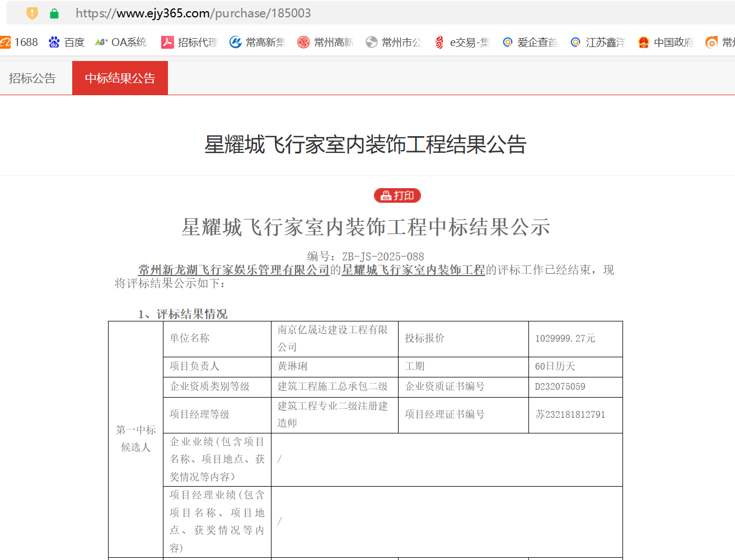The image size is (735, 560).
Task: Open the OA系统 bookmark
Action: [121, 42]
